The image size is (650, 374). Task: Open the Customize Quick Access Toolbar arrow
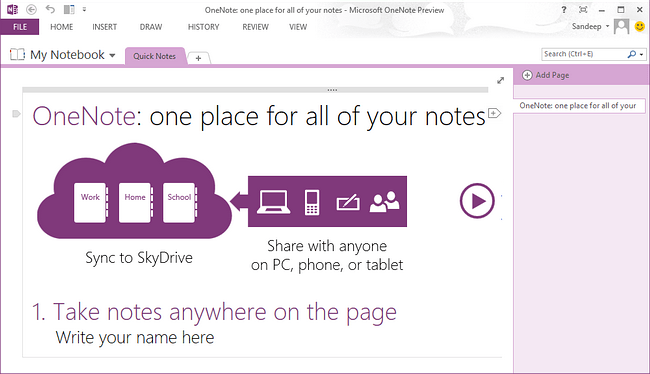[84, 9]
